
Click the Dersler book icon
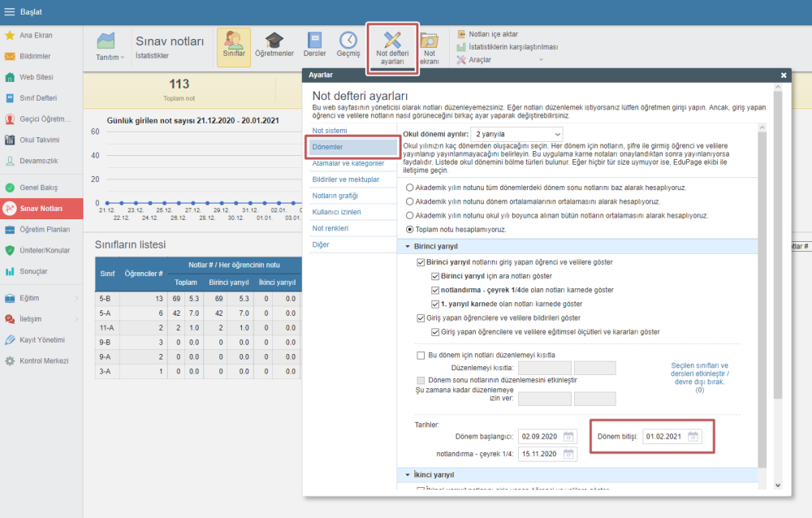pyautogui.click(x=314, y=41)
